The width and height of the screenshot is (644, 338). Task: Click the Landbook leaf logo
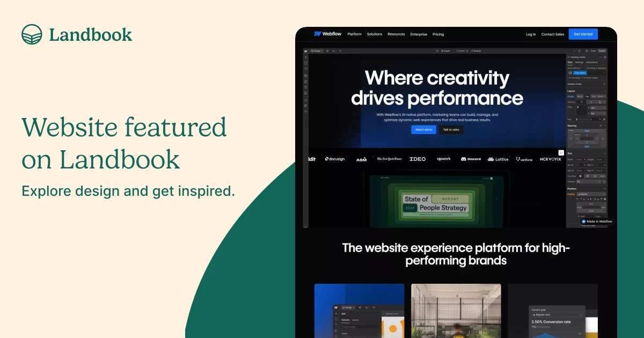coord(32,34)
